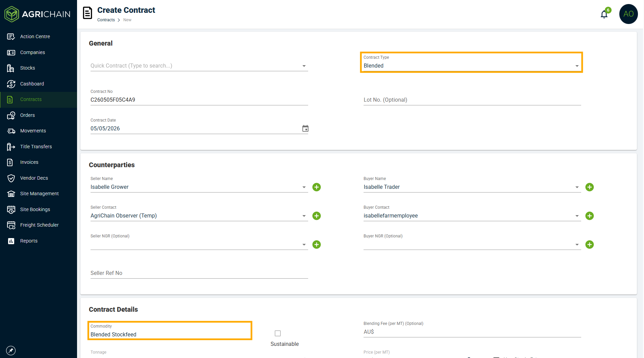Click the Lot No. optional field
Screen dimensions: 644x358
tap(472, 100)
